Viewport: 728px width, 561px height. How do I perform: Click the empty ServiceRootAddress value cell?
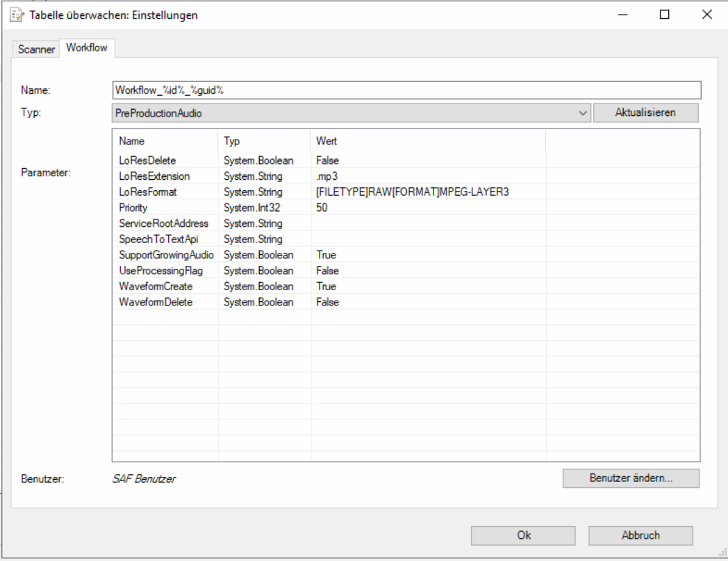coord(427,224)
